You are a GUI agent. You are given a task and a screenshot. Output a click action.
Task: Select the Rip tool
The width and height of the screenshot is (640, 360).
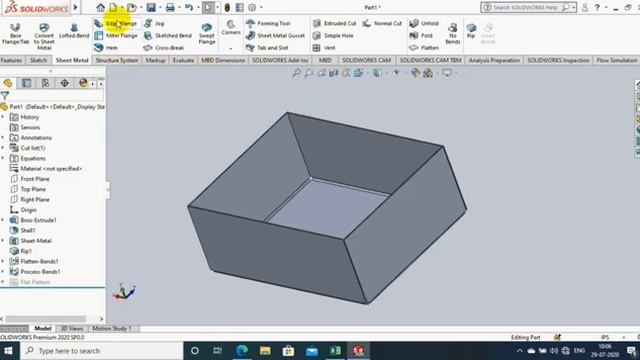tap(471, 31)
